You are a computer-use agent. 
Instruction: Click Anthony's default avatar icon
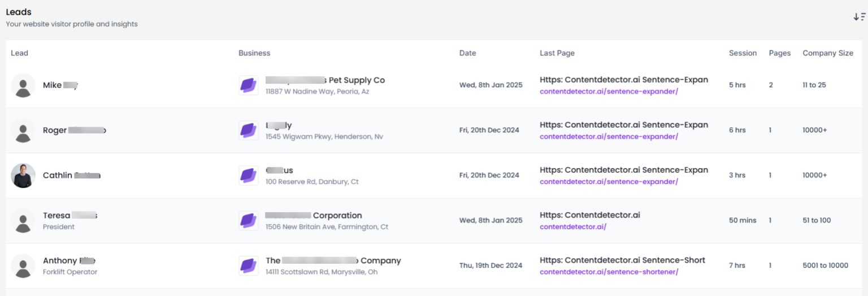(x=23, y=266)
